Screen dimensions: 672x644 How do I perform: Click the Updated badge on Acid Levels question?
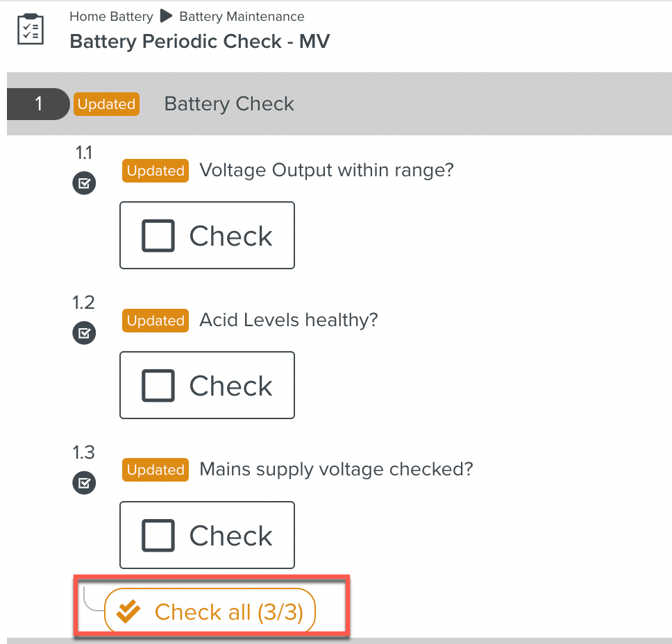(x=156, y=321)
